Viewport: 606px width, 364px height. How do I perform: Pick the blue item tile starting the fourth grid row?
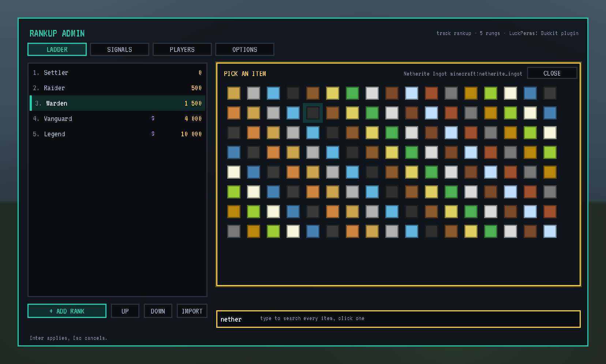click(x=234, y=152)
